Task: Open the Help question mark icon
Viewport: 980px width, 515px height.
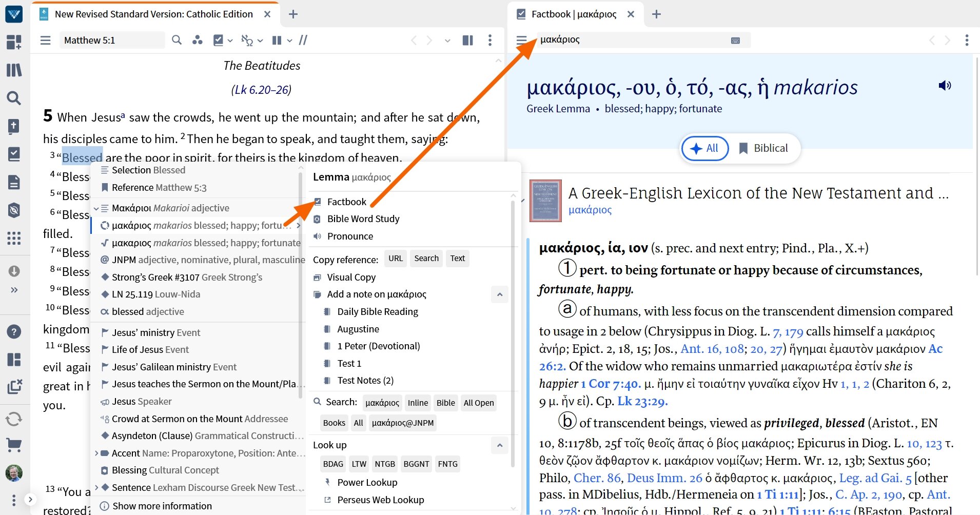Action: click(x=14, y=331)
